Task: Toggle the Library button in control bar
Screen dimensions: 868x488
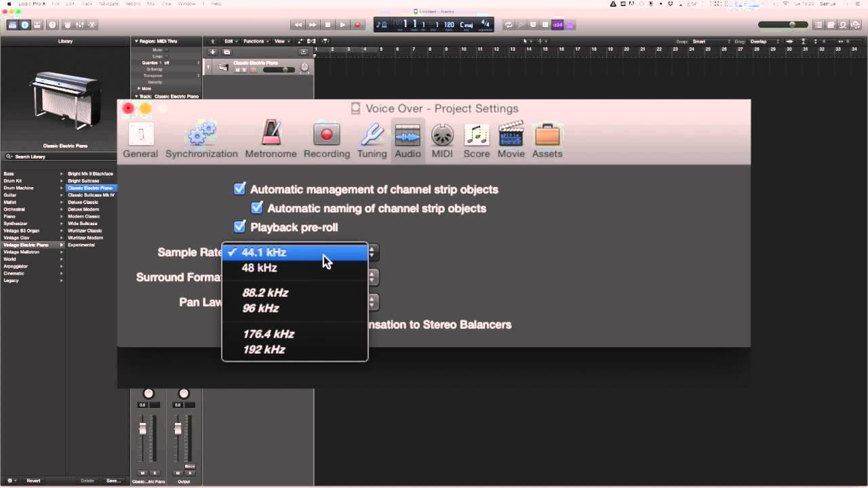Action: (x=12, y=25)
